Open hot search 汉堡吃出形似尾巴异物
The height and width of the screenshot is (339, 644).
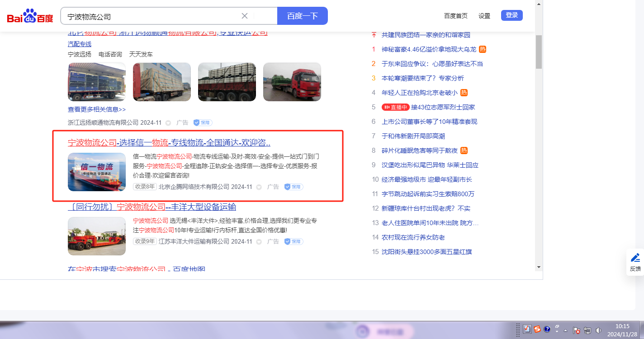pos(430,165)
